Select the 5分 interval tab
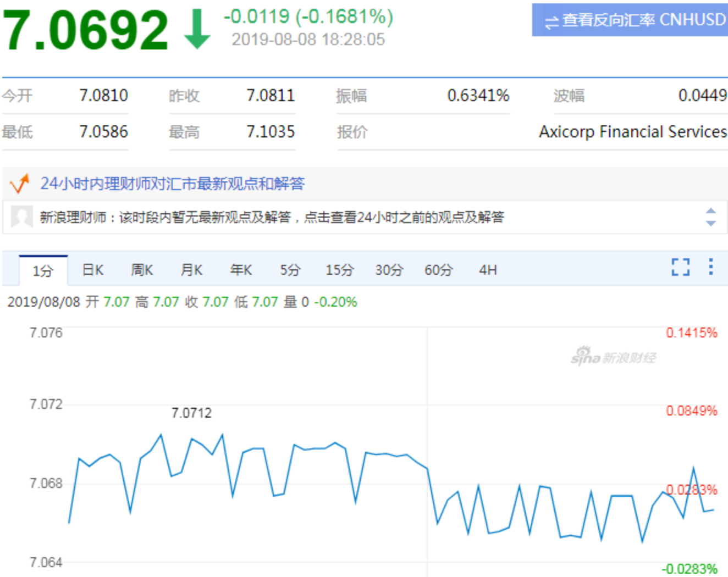The width and height of the screenshot is (728, 577). pos(290,270)
